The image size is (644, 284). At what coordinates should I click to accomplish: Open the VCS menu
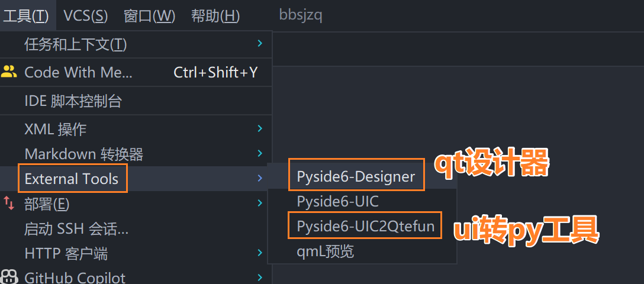click(85, 16)
